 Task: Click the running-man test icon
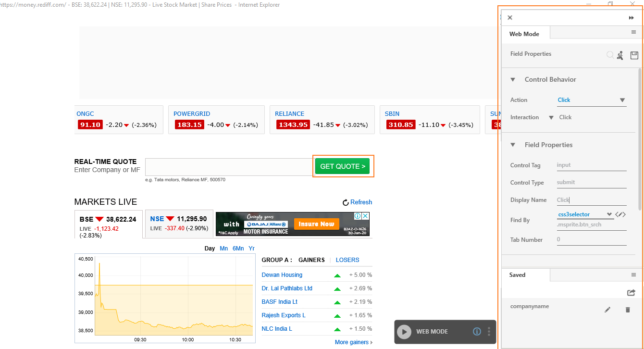coord(620,55)
